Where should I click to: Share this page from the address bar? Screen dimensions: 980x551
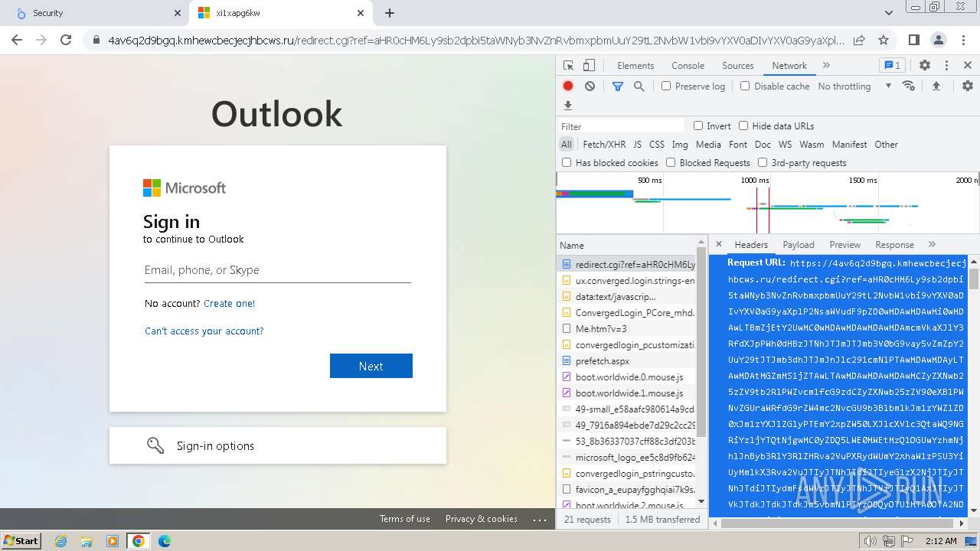859,40
